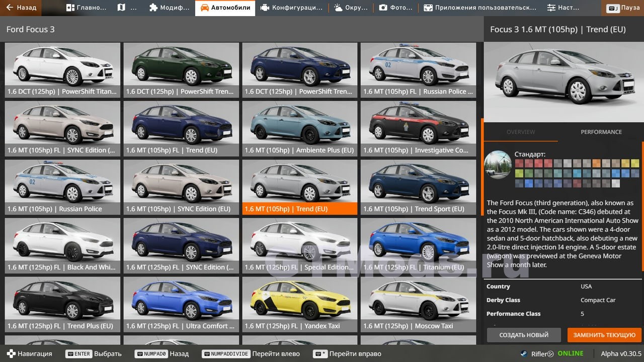Open the Mods puzzle-piece tab
Screen dimensions: 644x362
pos(169,8)
